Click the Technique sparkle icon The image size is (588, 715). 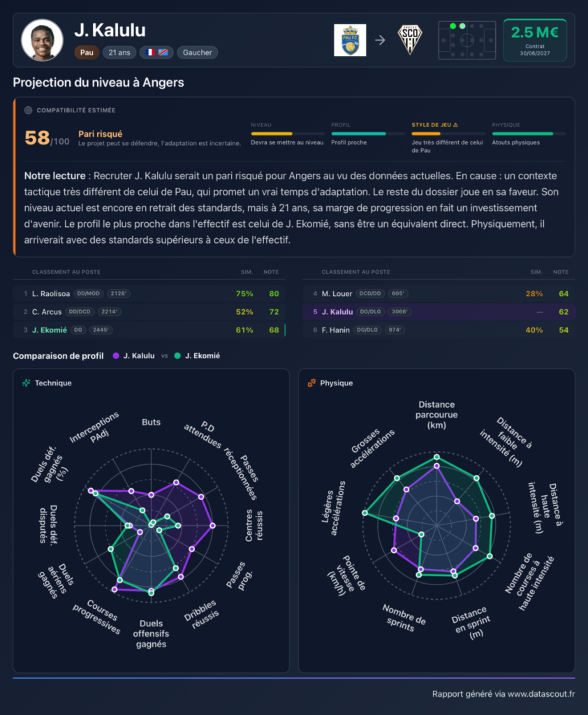tap(27, 383)
